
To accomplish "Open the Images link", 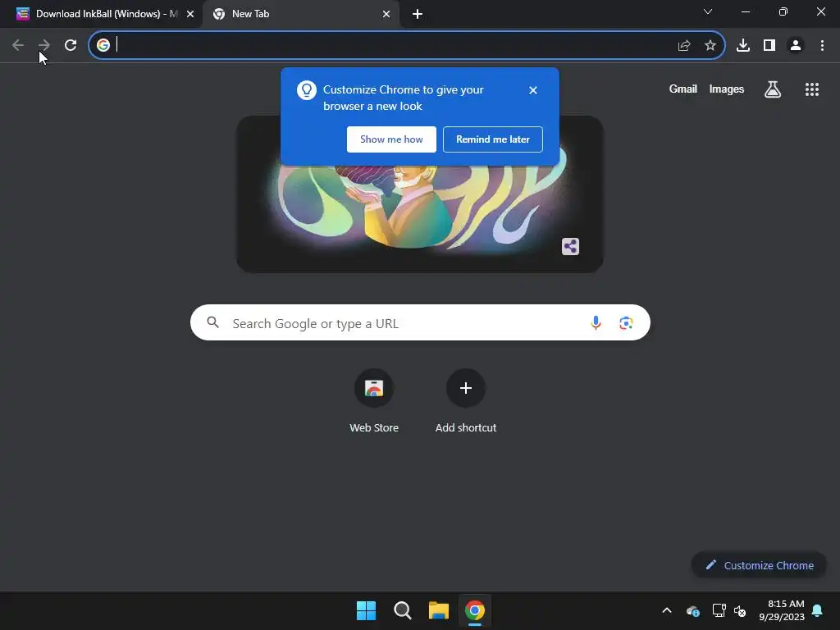I will [x=727, y=89].
